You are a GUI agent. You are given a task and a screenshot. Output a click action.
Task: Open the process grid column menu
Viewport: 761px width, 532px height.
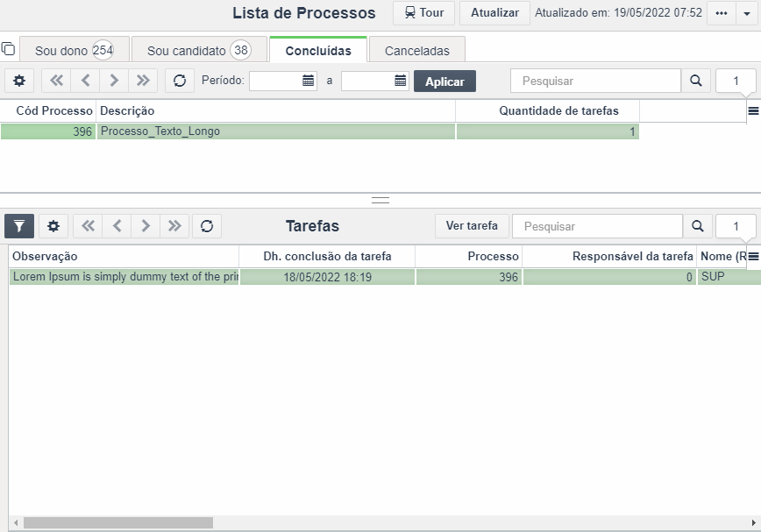[753, 111]
